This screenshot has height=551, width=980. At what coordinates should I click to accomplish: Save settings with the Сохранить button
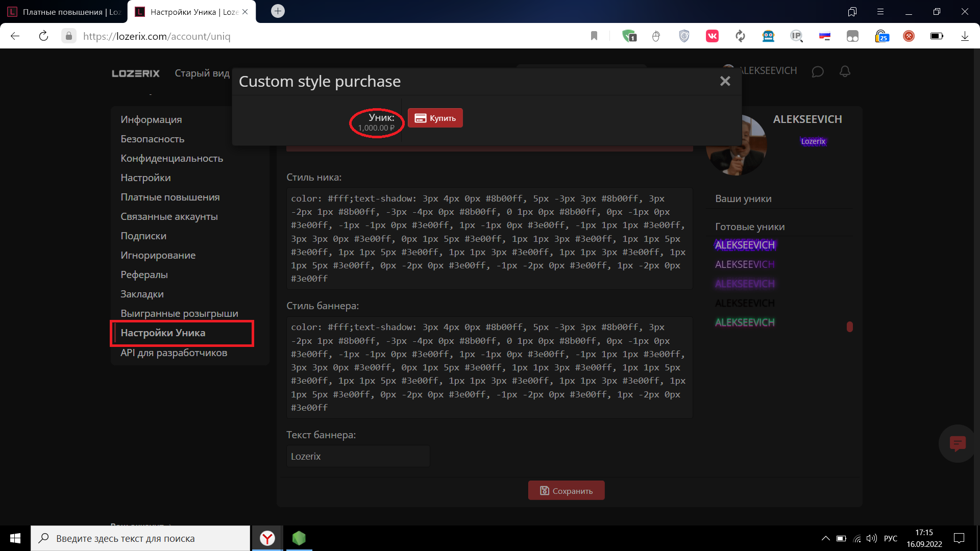coord(567,490)
